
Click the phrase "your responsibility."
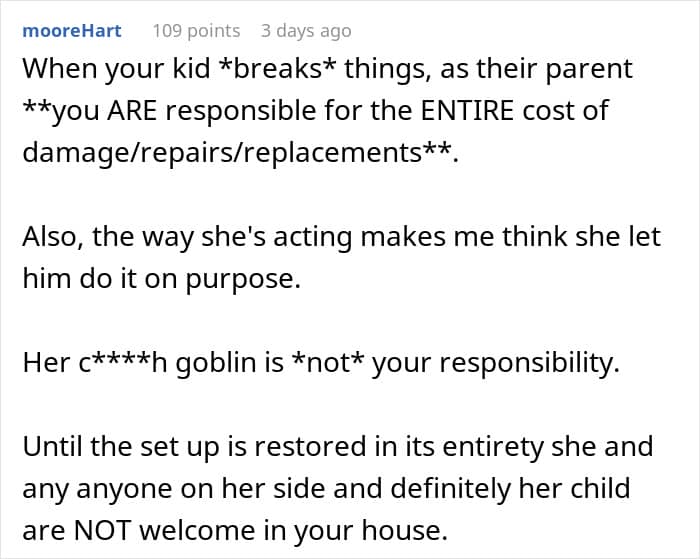click(x=496, y=363)
